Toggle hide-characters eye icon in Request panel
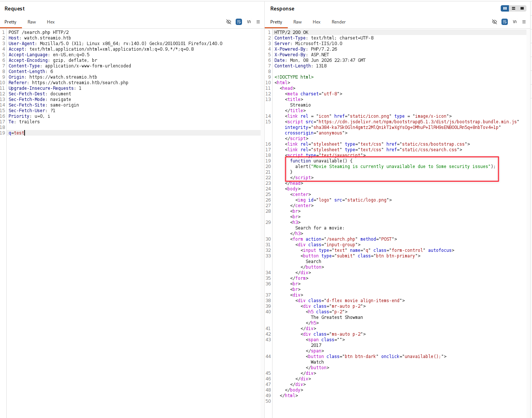The width and height of the screenshot is (532, 418). click(229, 22)
